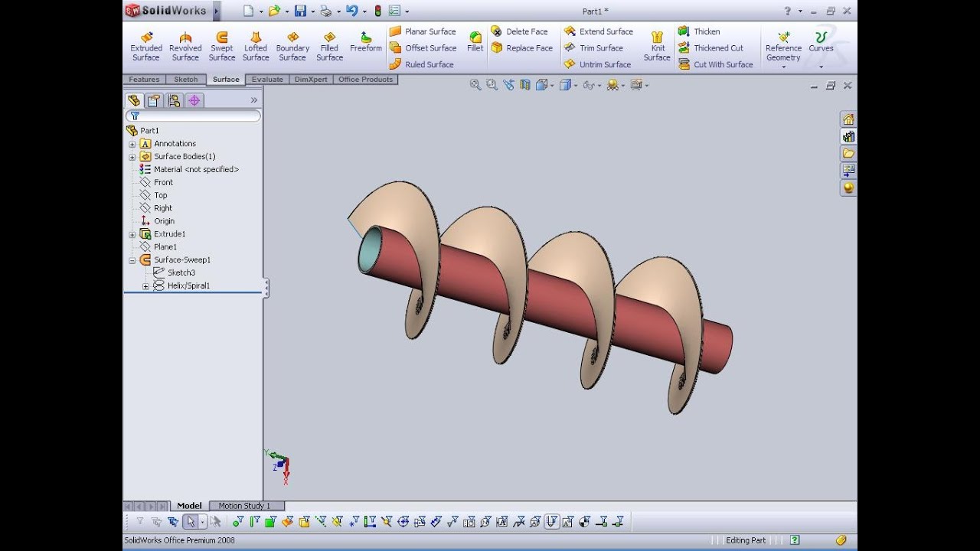The width and height of the screenshot is (980, 551).
Task: Start the Freeform surface tool
Action: point(366,42)
